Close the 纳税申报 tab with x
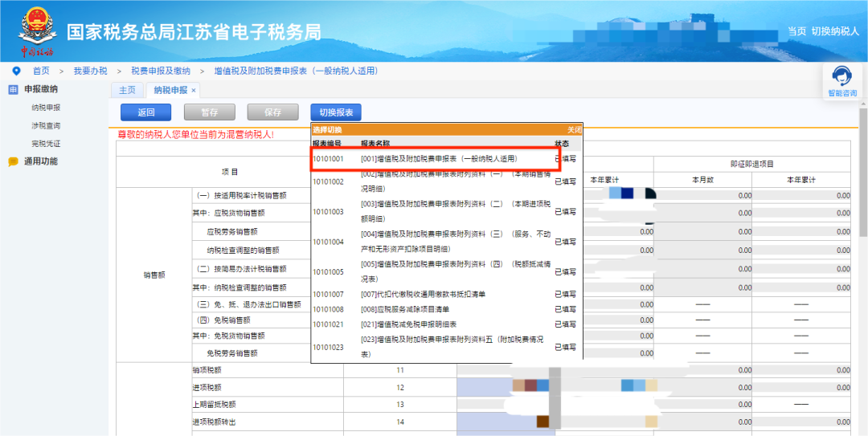This screenshot has width=868, height=436. coord(194,90)
